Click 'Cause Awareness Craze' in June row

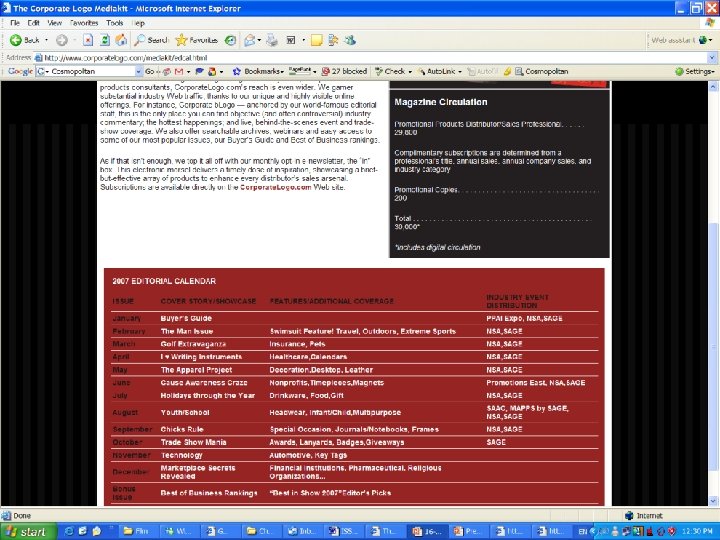click(x=204, y=382)
